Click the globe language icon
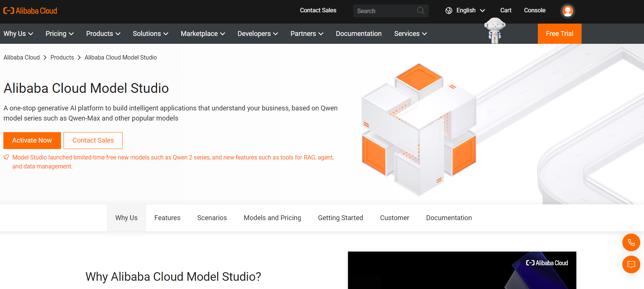The height and width of the screenshot is (289, 644). [x=449, y=10]
